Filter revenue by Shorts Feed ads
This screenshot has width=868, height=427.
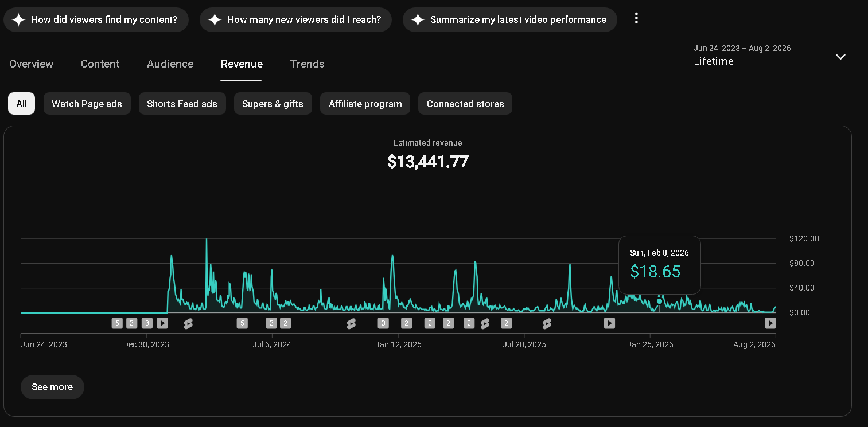(x=182, y=104)
